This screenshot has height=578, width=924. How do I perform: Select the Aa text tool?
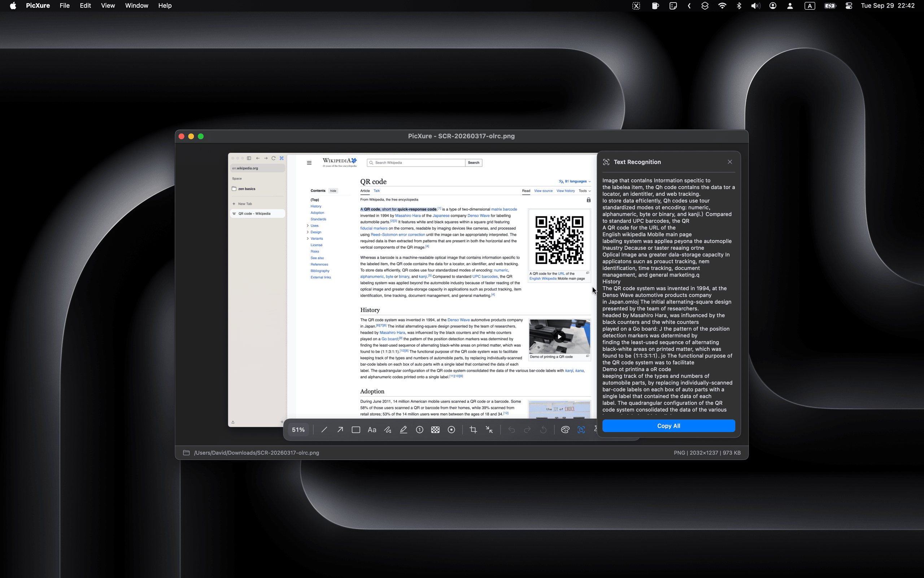click(372, 430)
